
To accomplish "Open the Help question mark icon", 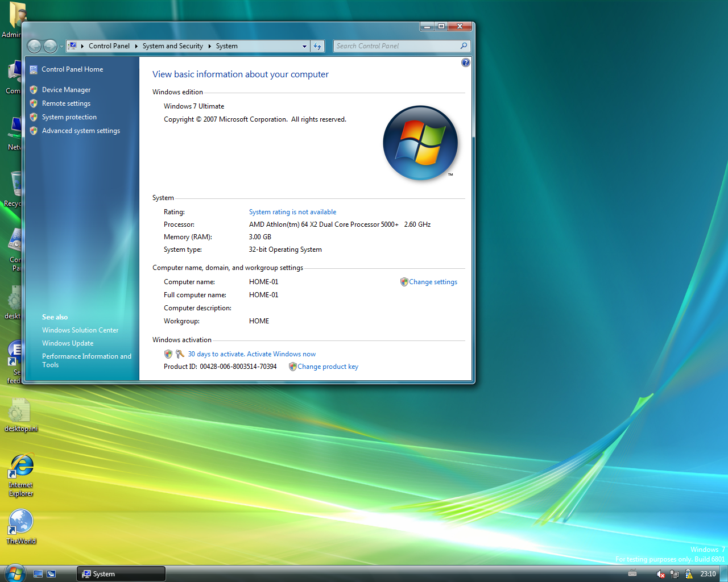I will (x=465, y=63).
